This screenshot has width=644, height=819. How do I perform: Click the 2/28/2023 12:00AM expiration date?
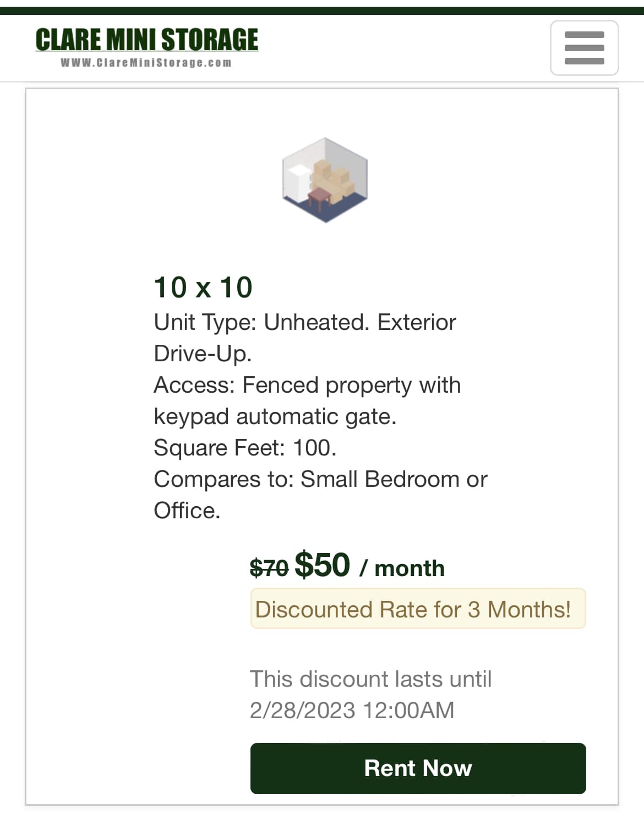click(x=352, y=710)
